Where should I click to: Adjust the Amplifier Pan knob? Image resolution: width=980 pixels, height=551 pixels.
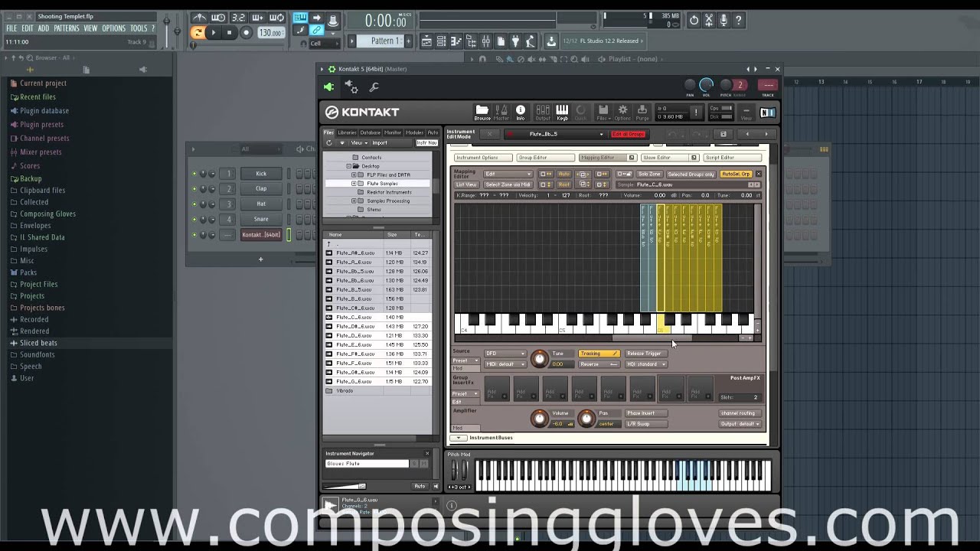586,418
